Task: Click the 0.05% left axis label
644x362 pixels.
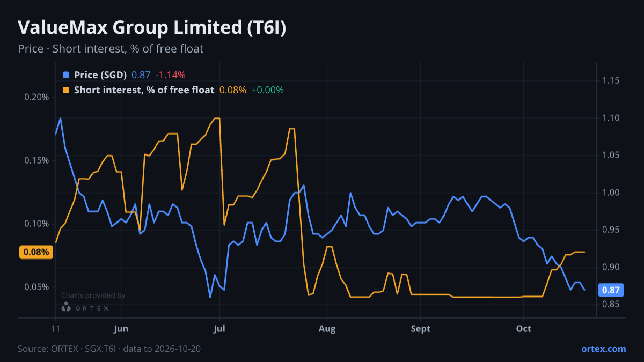Action: tap(36, 287)
